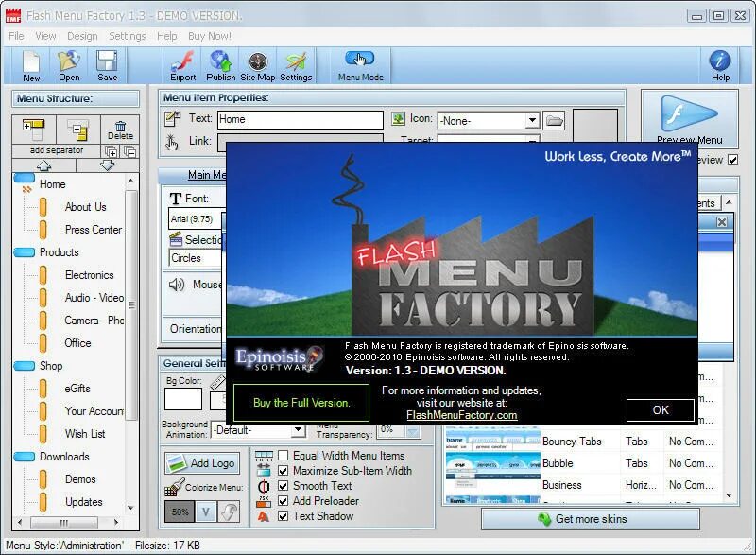Click the expand all items icon
Screen dimensions: 756x555
[112, 152]
